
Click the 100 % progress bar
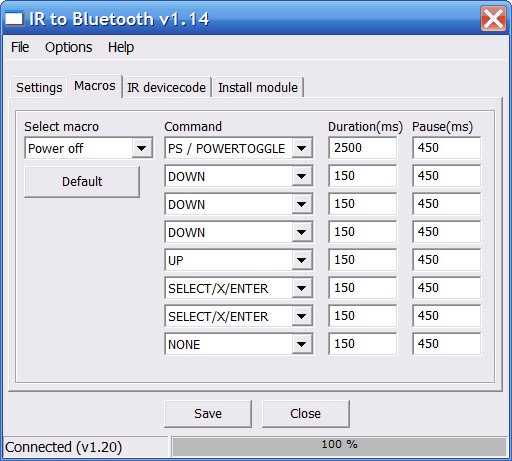click(339, 446)
